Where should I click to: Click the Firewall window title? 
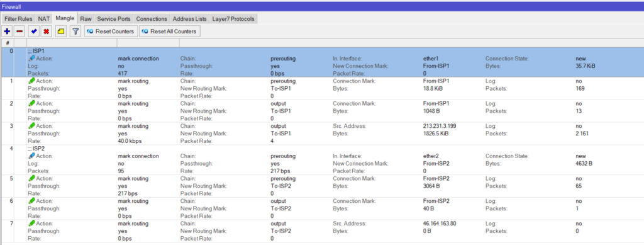(11, 7)
